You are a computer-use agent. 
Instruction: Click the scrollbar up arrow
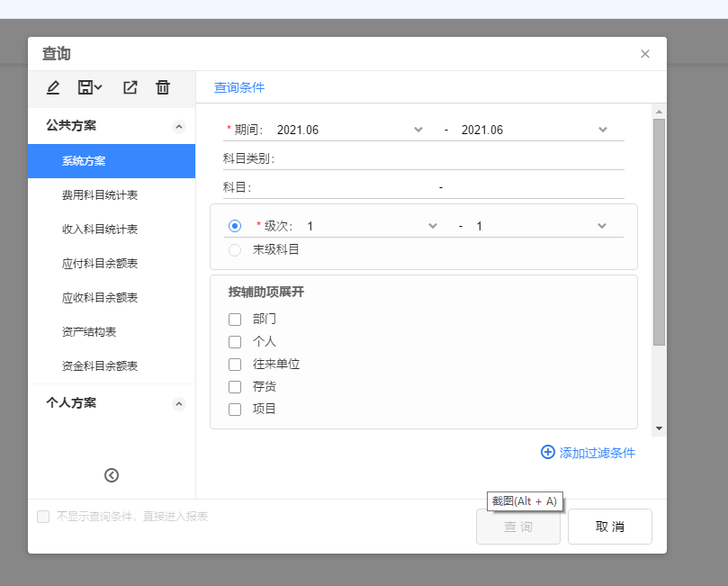point(659,112)
